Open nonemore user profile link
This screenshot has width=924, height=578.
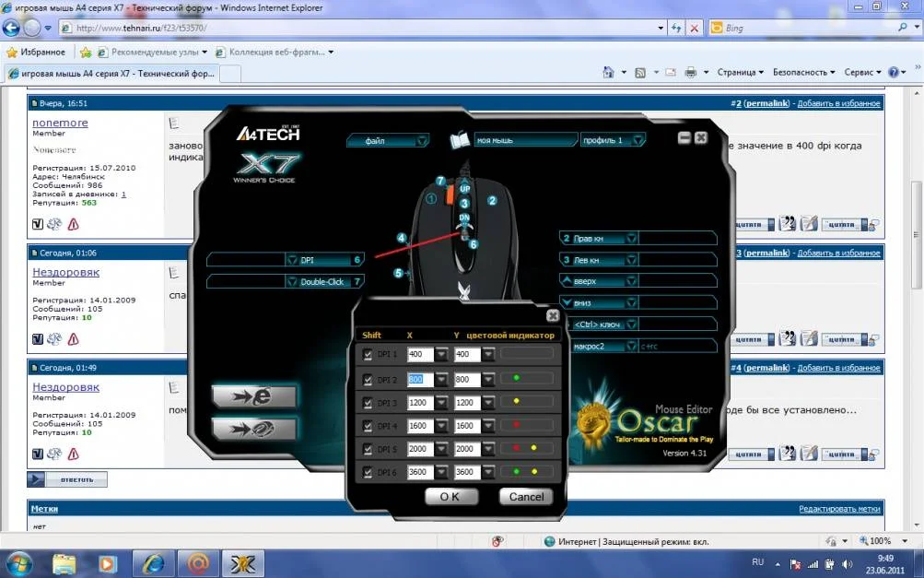pyautogui.click(x=60, y=123)
